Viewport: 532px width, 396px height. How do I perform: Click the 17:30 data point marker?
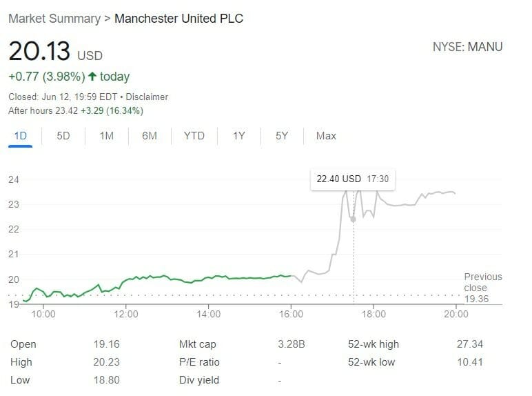[x=354, y=219]
